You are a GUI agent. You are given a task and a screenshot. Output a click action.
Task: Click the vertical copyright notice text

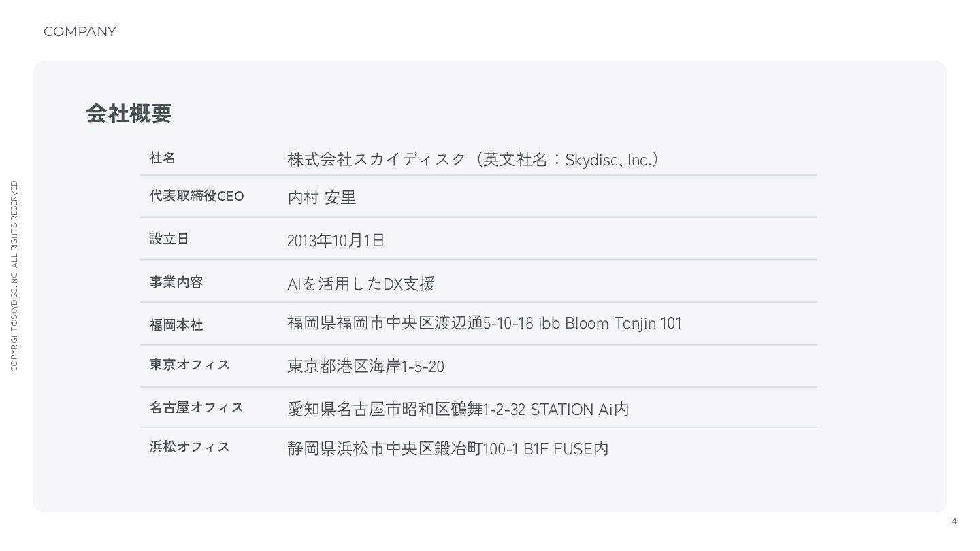point(14,276)
